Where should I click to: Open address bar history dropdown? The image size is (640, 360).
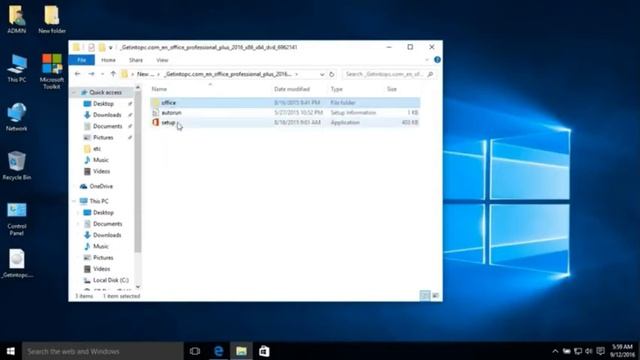coord(322,74)
